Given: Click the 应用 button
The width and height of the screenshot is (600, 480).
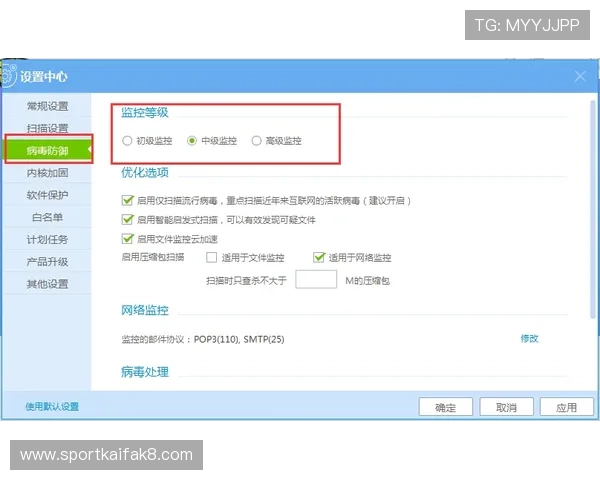Looking at the screenshot, I should click(x=567, y=407).
